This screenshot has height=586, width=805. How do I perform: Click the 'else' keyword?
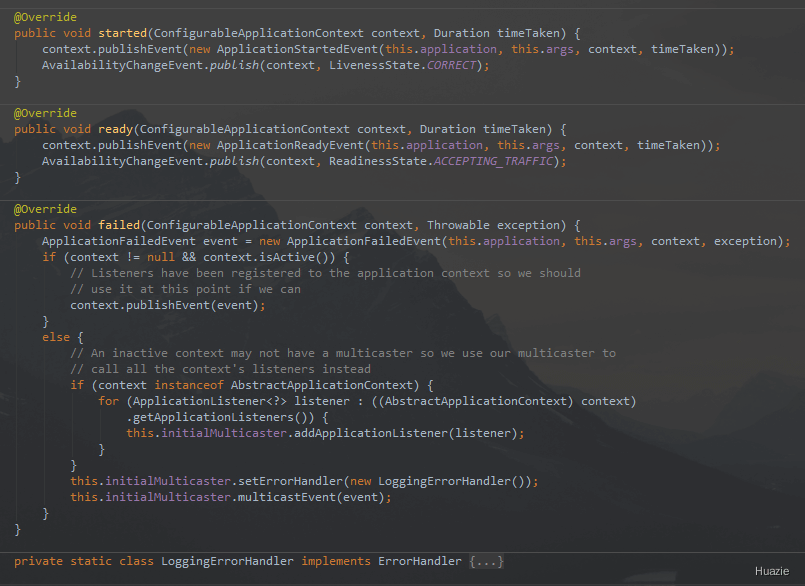click(56, 337)
